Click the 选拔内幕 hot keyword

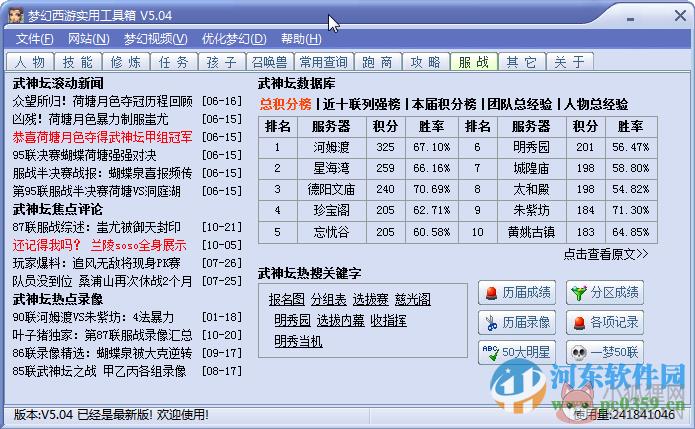tap(340, 320)
